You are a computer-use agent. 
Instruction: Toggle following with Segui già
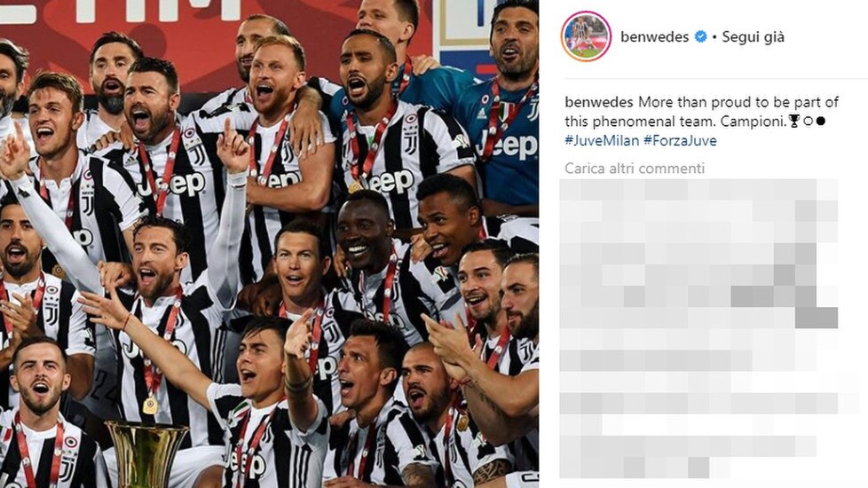[754, 37]
